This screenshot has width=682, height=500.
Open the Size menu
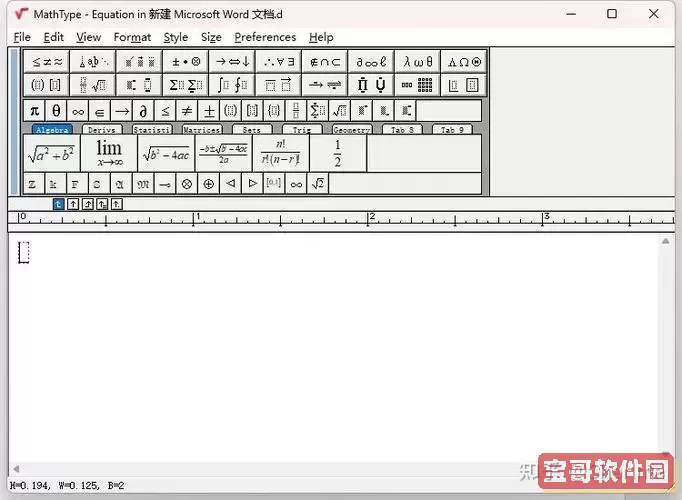click(x=211, y=37)
